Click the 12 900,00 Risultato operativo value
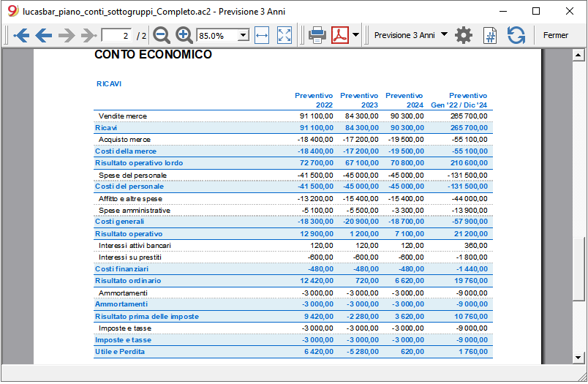This screenshot has height=384, width=588. (317, 234)
